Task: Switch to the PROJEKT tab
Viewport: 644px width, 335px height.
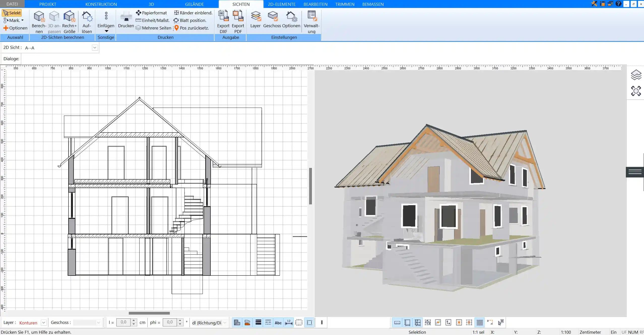Action: tap(48, 4)
